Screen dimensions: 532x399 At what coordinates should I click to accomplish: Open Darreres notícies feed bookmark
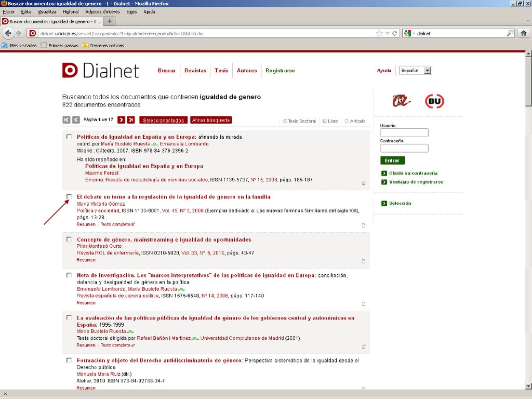tap(103, 46)
